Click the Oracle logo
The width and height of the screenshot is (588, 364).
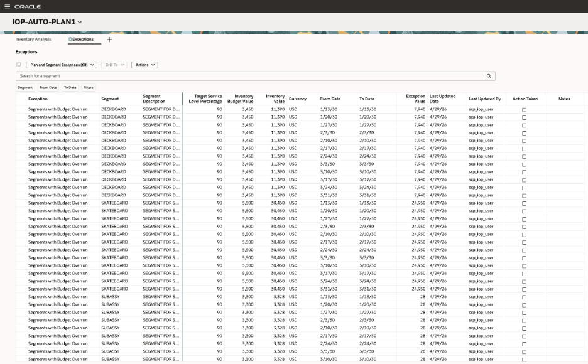(x=28, y=7)
